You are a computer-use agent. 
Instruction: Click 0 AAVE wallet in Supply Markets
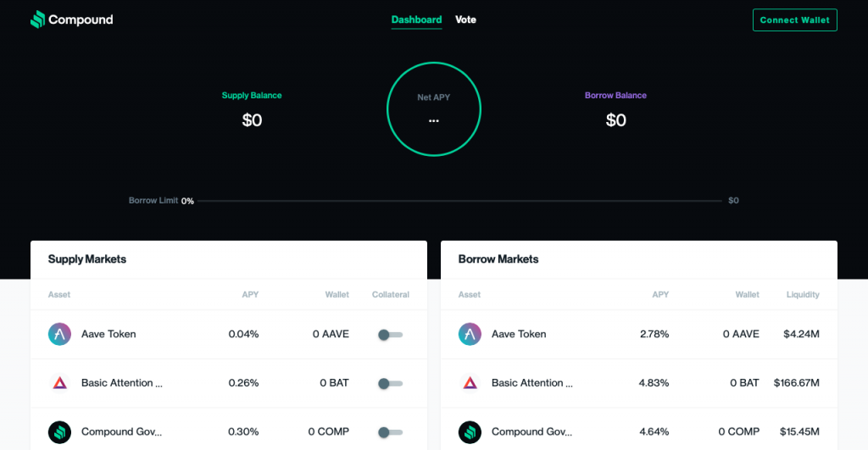tap(331, 334)
